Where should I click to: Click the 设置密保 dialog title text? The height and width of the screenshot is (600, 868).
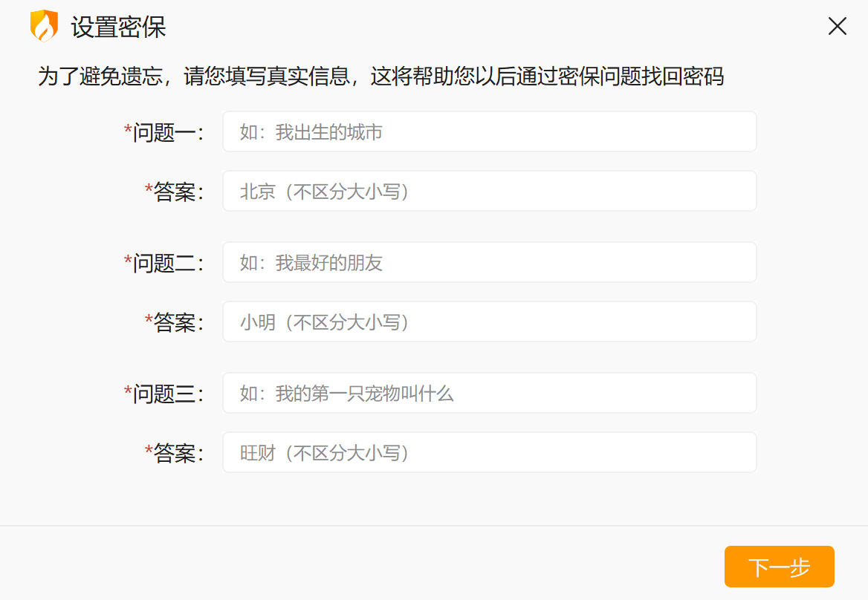pos(118,27)
